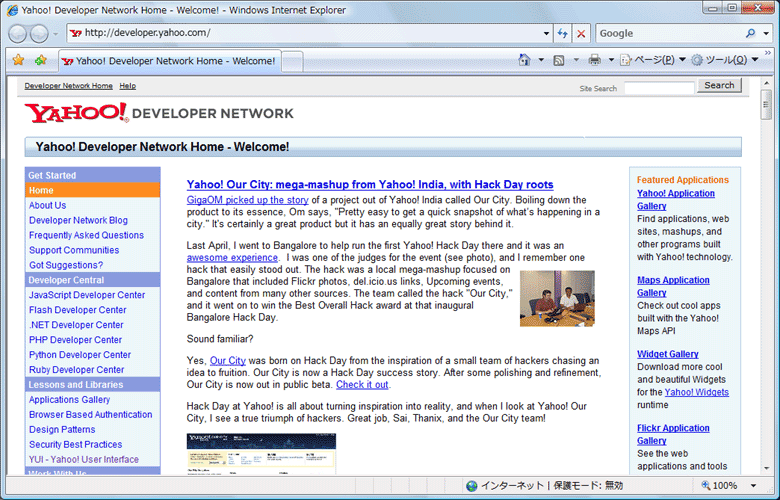Expand the Home button dropdown arrow

point(541,60)
